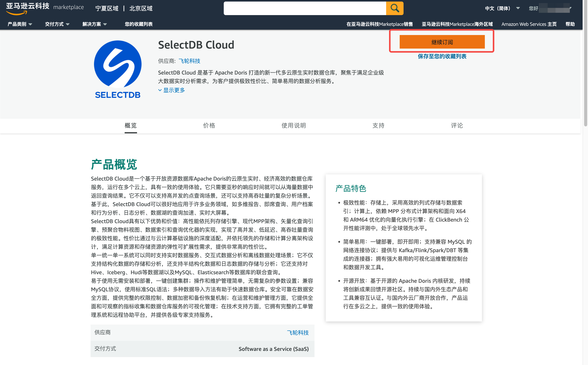This screenshot has height=365, width=588.
Task: Open 飞轮科技 link in the 供应商 table row
Action: click(x=298, y=333)
